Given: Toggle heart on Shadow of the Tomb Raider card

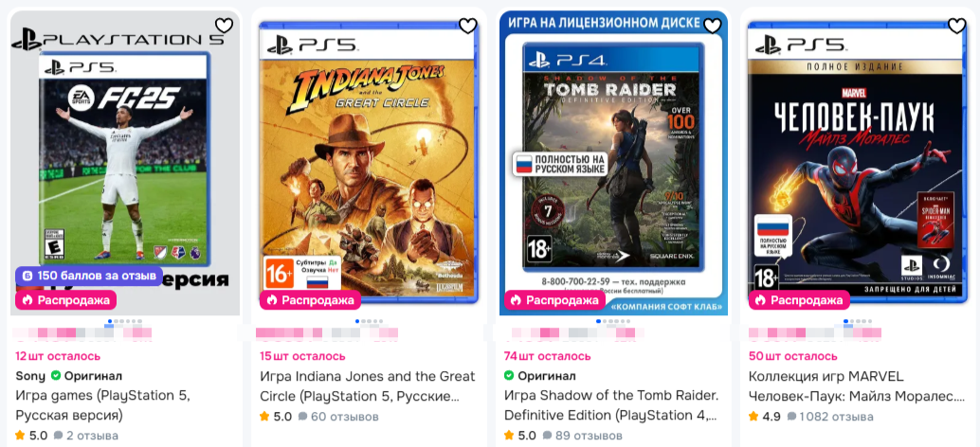Looking at the screenshot, I should tap(713, 26).
